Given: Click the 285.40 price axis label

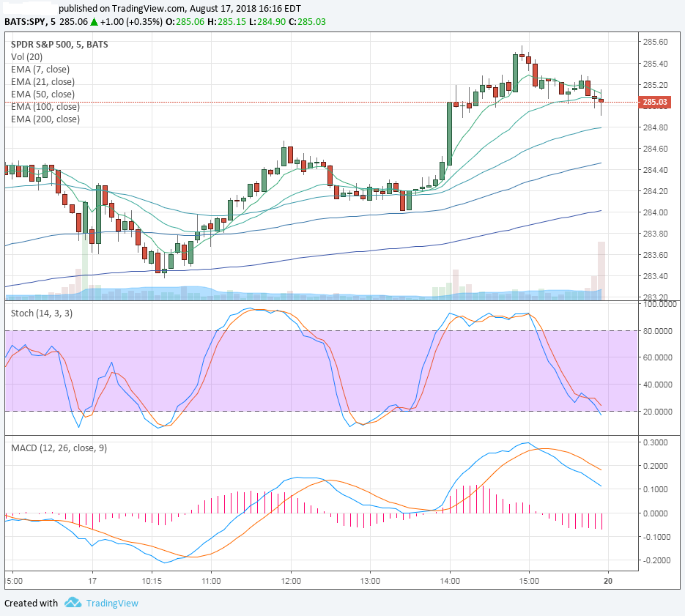Looking at the screenshot, I should click(x=655, y=64).
